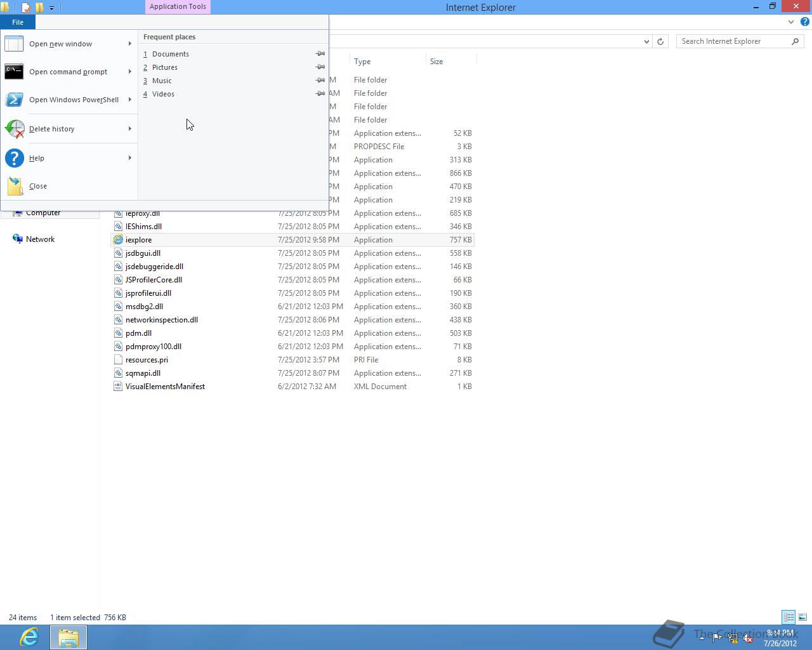
Task: Select the JSProfilerCore.dll file
Action: [154, 280]
